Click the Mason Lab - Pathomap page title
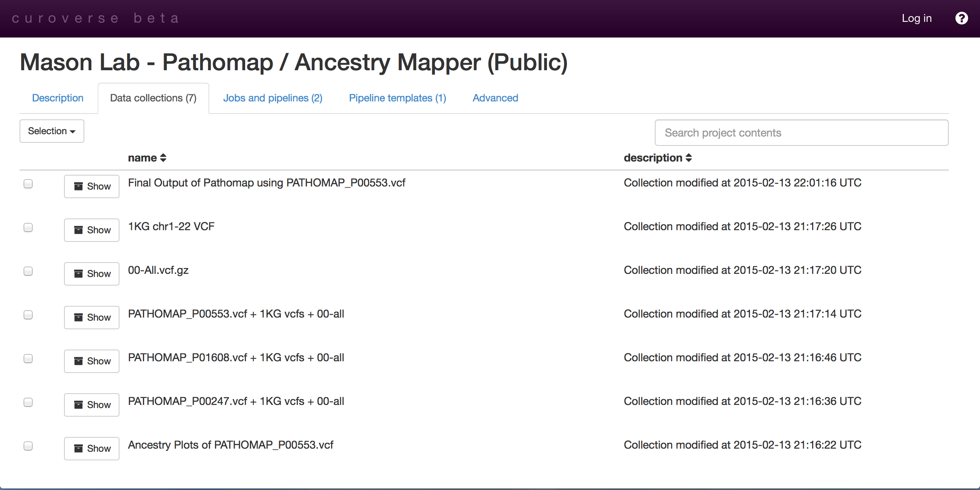This screenshot has width=980, height=490. tap(294, 62)
